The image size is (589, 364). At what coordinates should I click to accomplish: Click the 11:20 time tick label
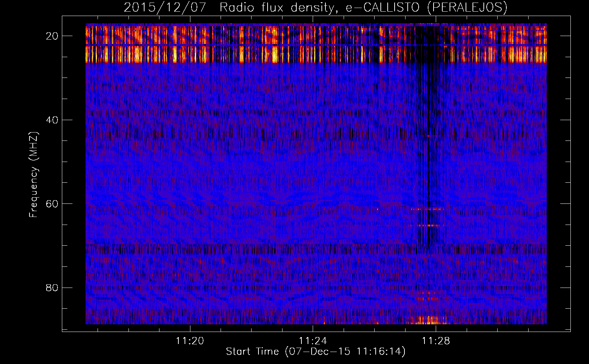pos(190,341)
